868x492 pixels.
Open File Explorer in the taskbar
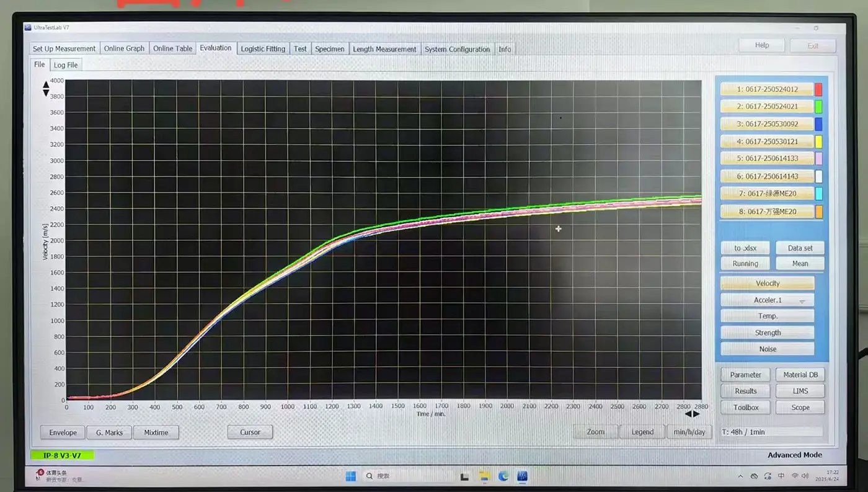coord(484,476)
